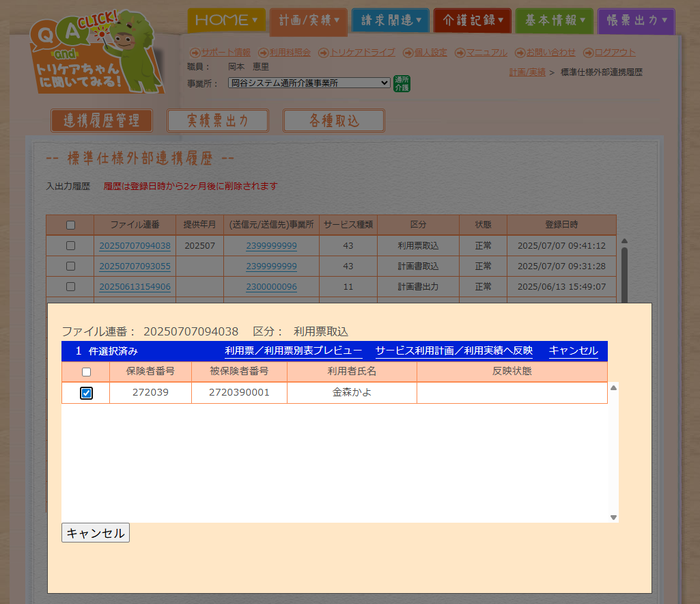
Task: Open the 帳票出力 menu
Action: [x=636, y=20]
